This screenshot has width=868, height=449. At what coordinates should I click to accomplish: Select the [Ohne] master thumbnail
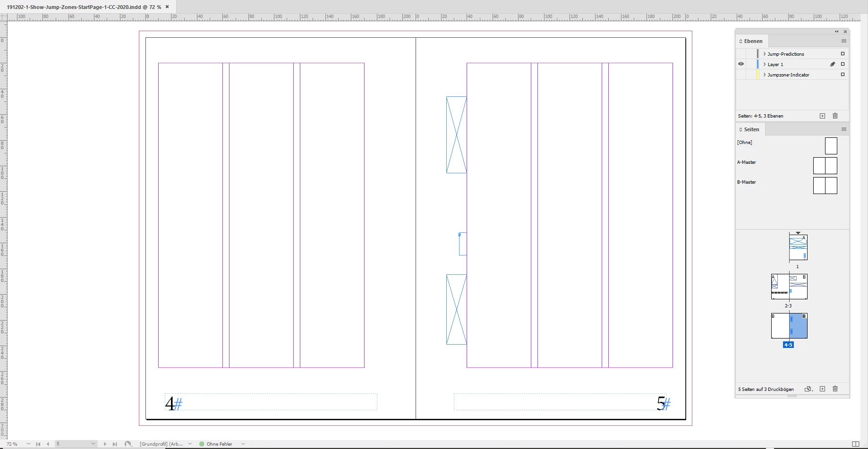click(831, 146)
